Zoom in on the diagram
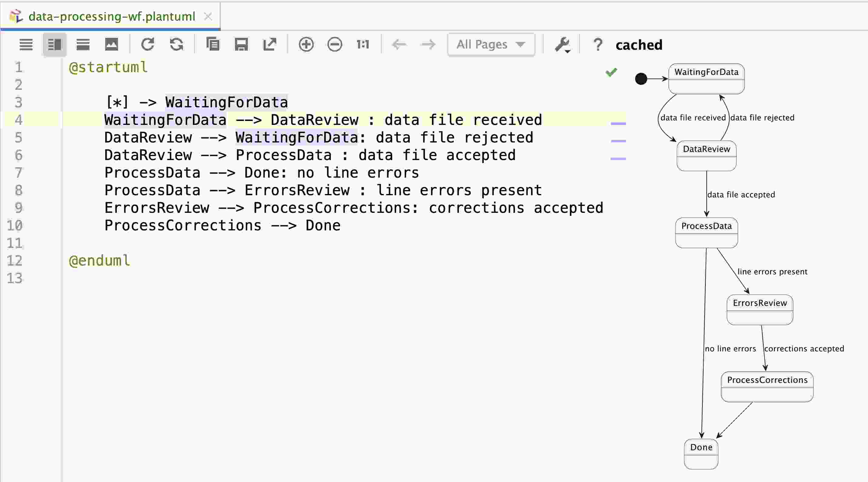 point(306,45)
